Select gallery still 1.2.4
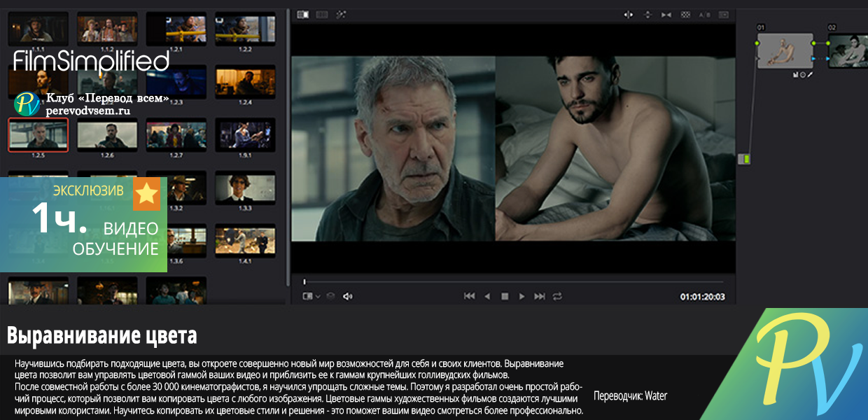The image size is (868, 420). (x=245, y=82)
